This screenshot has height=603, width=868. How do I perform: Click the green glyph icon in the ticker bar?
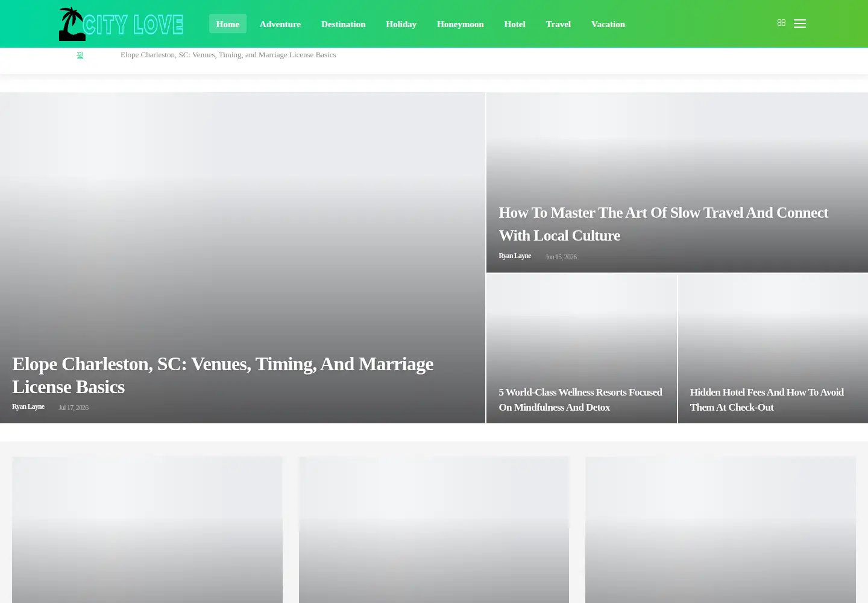pos(80,55)
